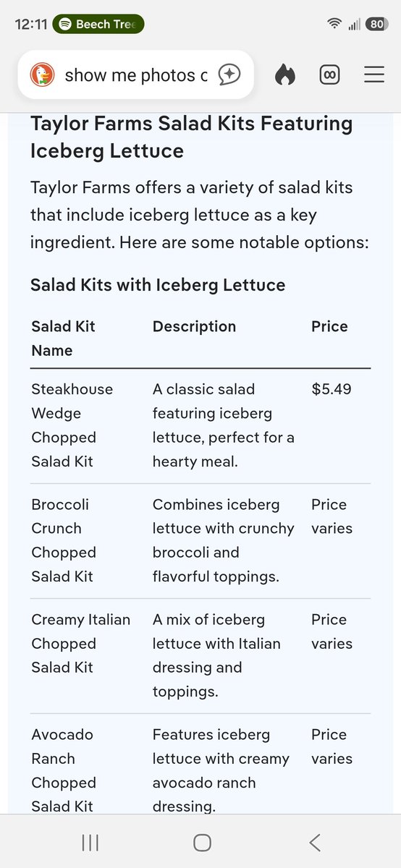The height and width of the screenshot is (868, 401).
Task: Select Steakhouse Wedge Chopped Salad Kit row
Action: click(x=200, y=425)
